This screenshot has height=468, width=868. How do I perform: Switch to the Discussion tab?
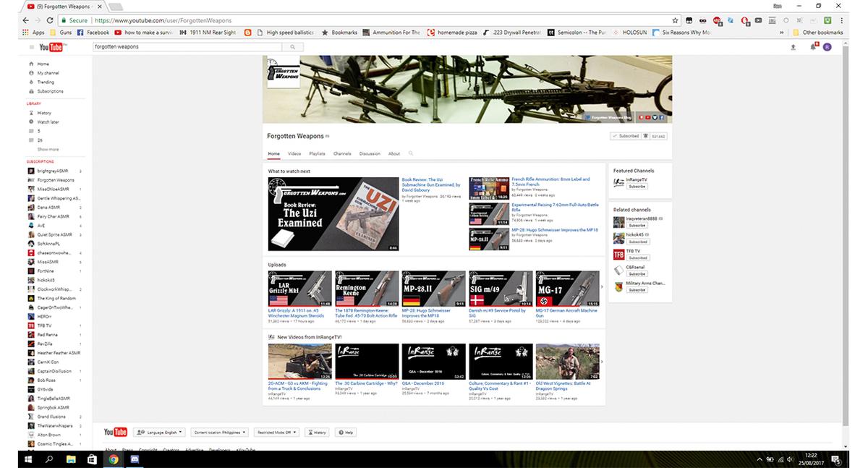click(x=370, y=153)
